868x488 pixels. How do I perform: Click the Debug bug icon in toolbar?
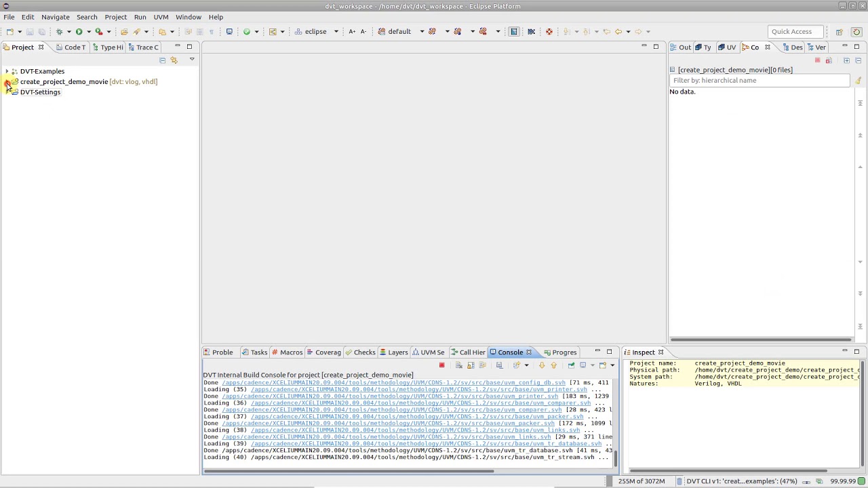point(60,32)
